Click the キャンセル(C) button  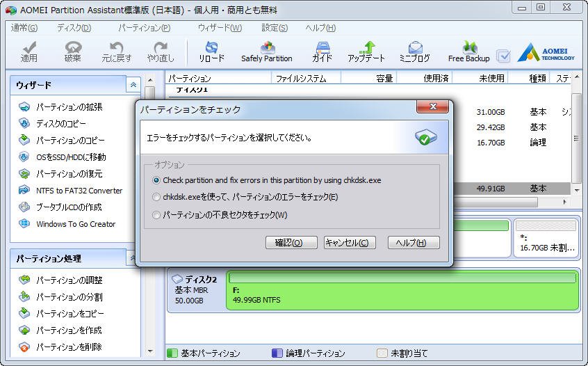coord(350,243)
